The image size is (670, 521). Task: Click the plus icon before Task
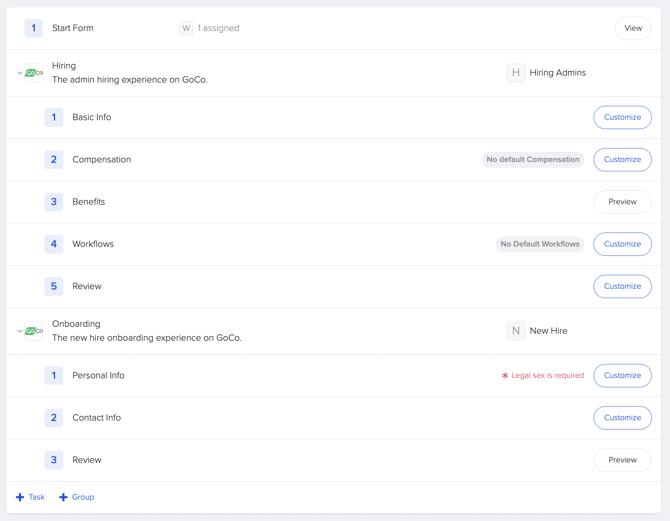(20, 497)
